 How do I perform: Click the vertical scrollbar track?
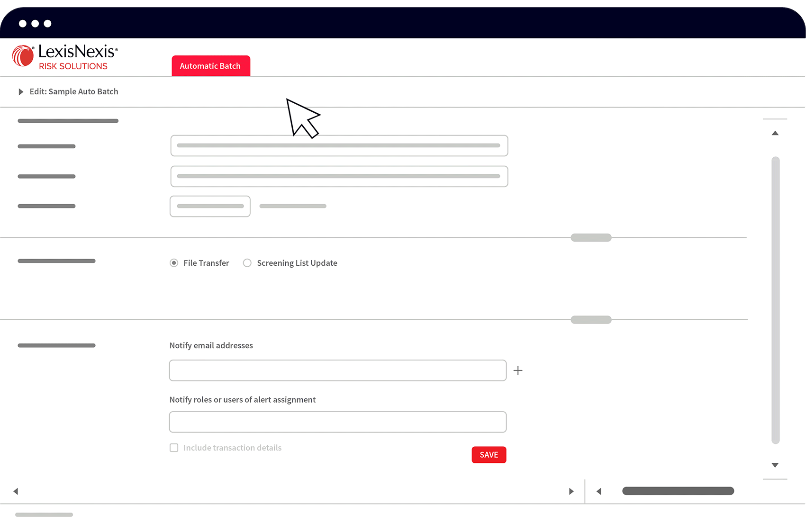(x=775, y=299)
